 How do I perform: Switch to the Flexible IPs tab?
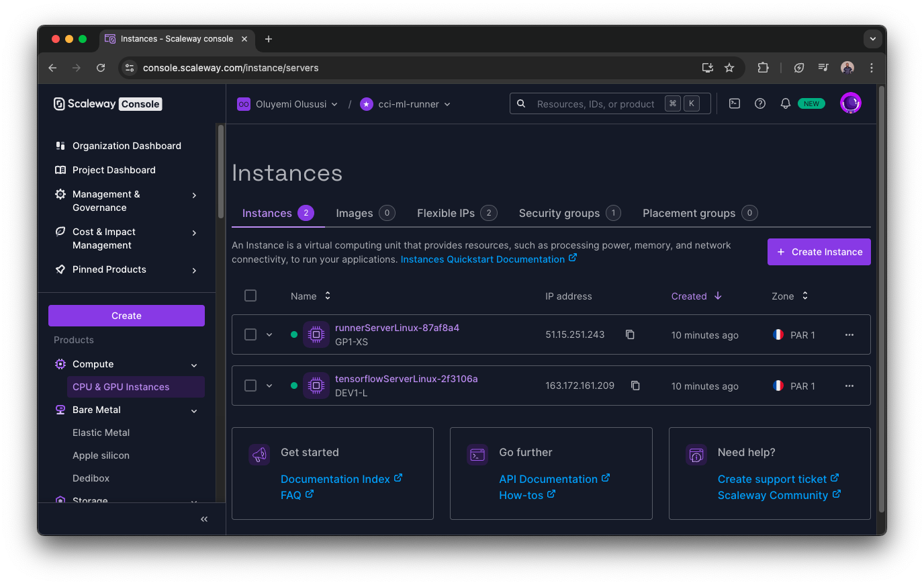[447, 213]
